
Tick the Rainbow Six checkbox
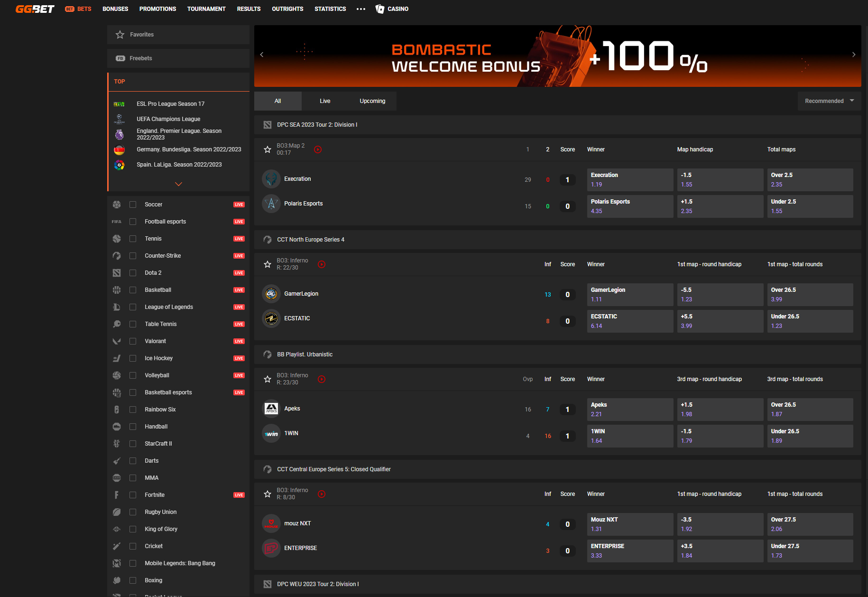tap(133, 410)
